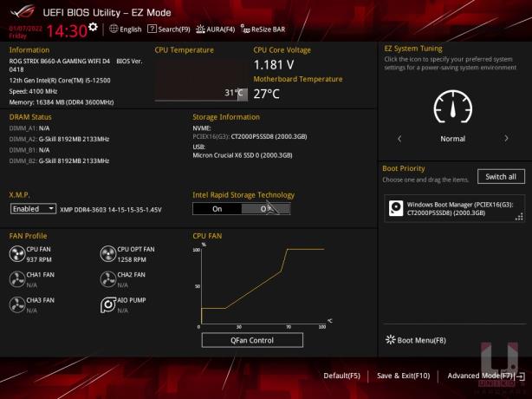Open the X.M.P. Enabled dropdown
Screen dimensions: 532x399
point(33,208)
